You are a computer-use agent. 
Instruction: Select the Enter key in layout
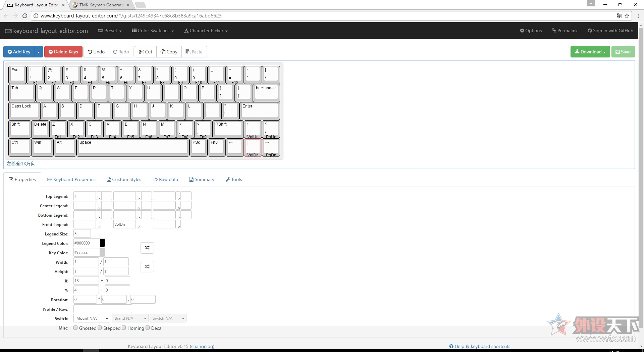pyautogui.click(x=260, y=111)
